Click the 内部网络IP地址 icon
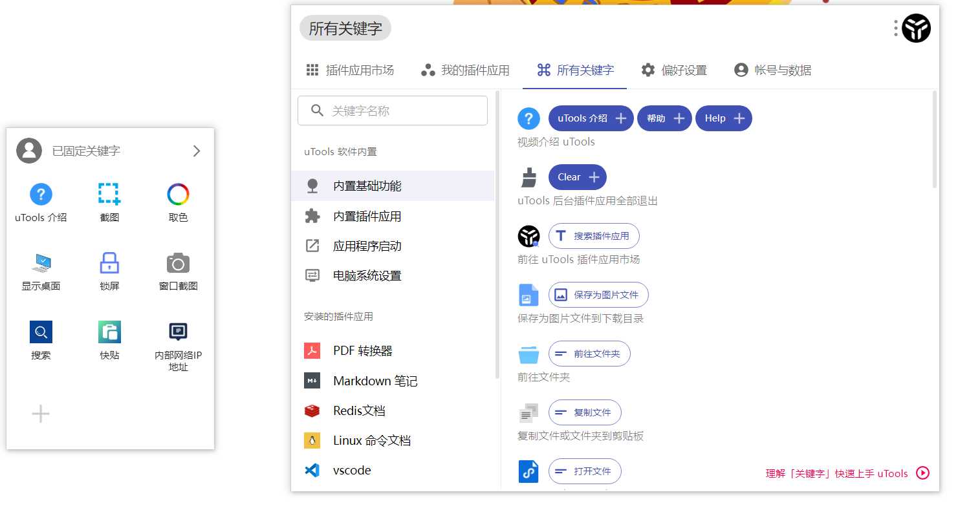 click(x=178, y=332)
